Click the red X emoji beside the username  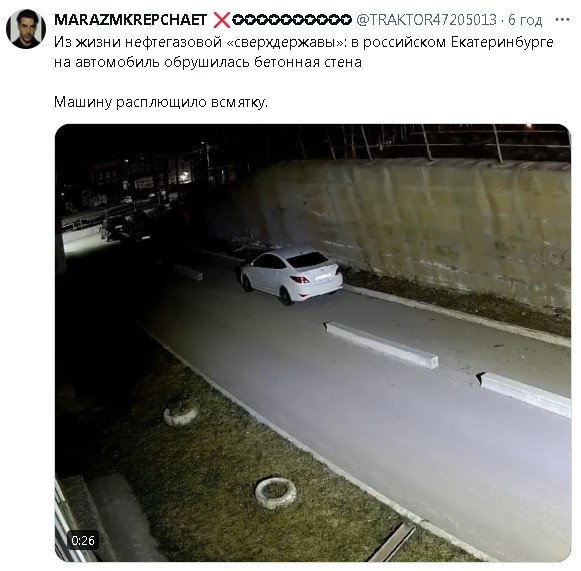(x=222, y=20)
